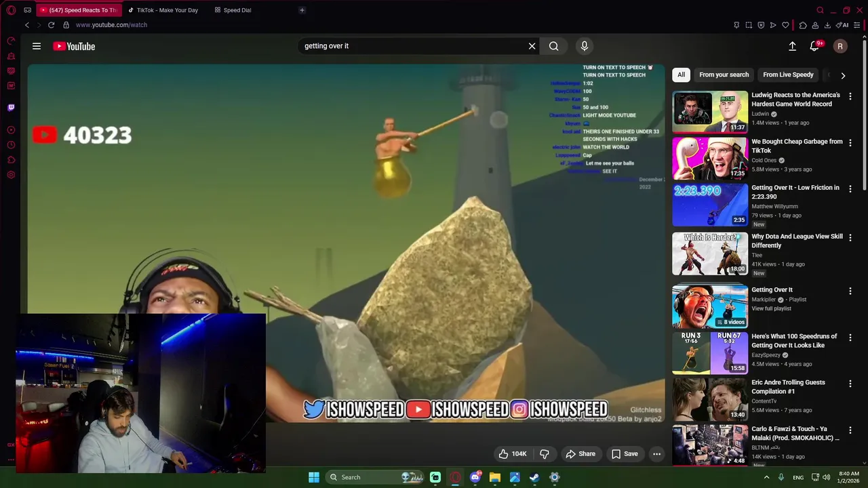Open options for Markiplier Getting Over It

[850, 291]
